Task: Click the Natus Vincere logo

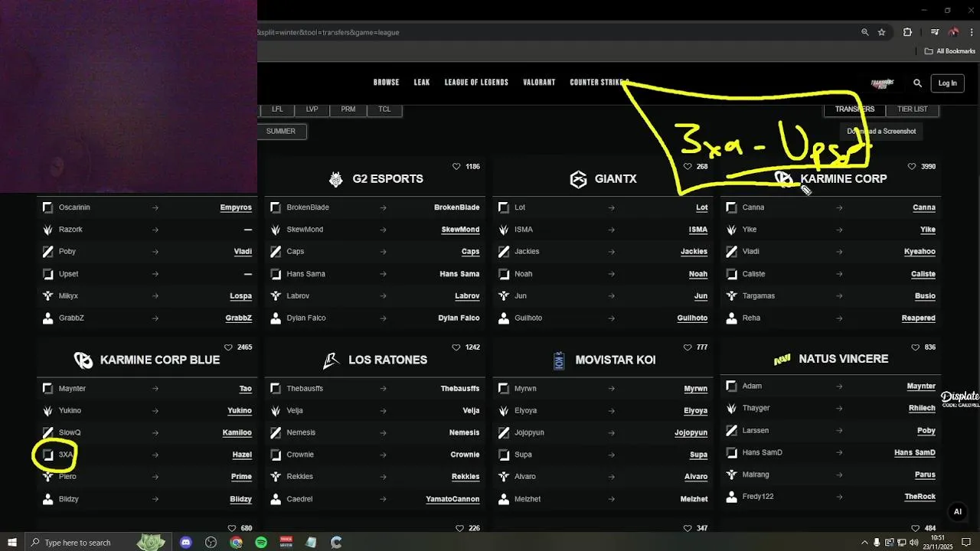Action: coord(782,359)
